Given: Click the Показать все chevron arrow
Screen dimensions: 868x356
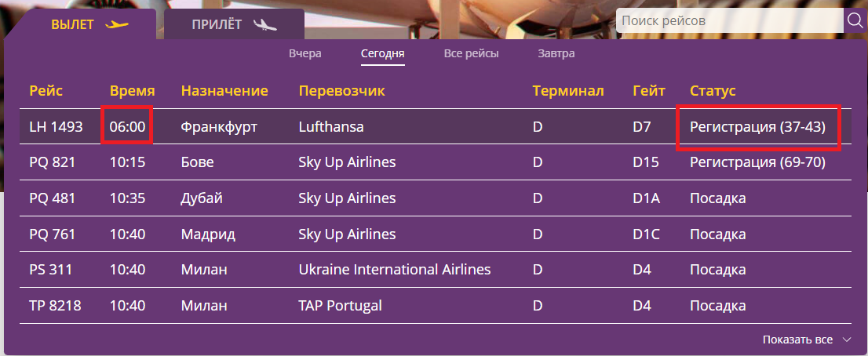Looking at the screenshot, I should tap(846, 340).
